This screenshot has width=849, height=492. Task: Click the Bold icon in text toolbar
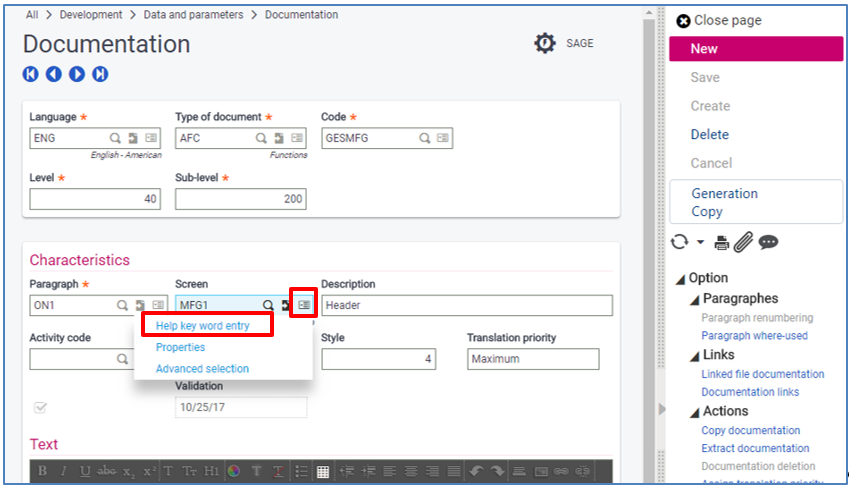click(42, 471)
